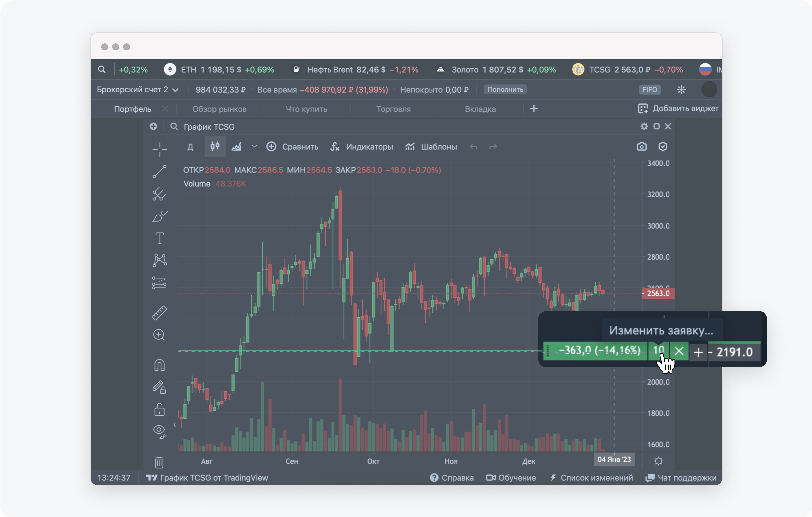The height and width of the screenshot is (517, 812).
Task: Open Чат поддержки support chat
Action: tap(680, 478)
